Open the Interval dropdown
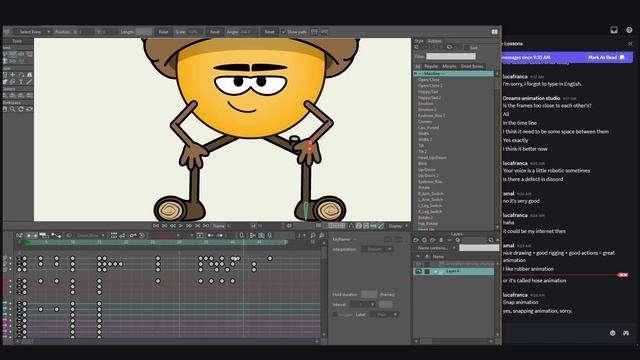The width and height of the screenshot is (640, 360). point(362,304)
